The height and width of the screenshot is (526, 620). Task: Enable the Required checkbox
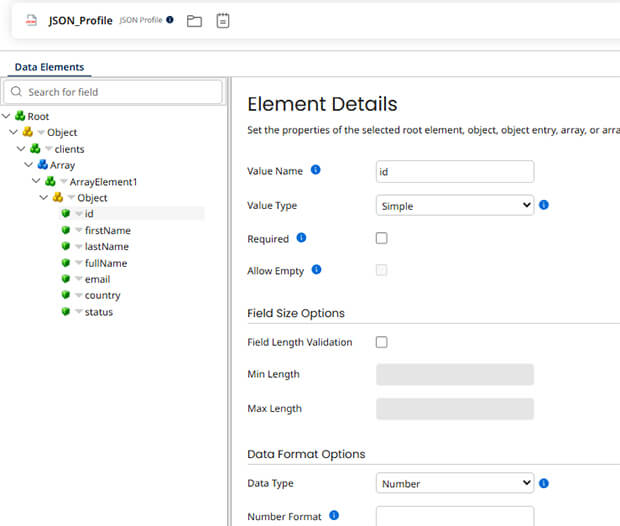tap(381, 238)
